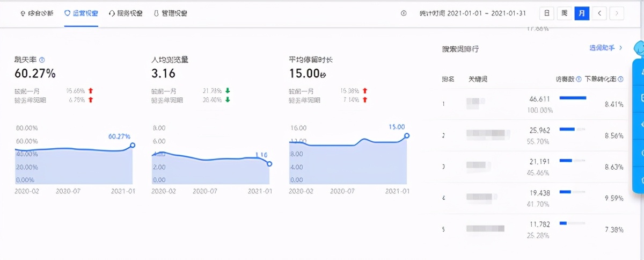Click the info icon beside the statistics time
This screenshot has width=644, height=260.
point(404,13)
